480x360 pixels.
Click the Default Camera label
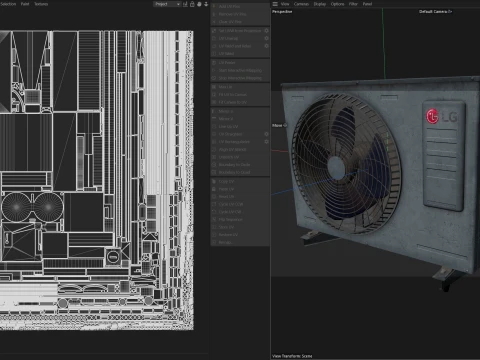pyautogui.click(x=435, y=11)
